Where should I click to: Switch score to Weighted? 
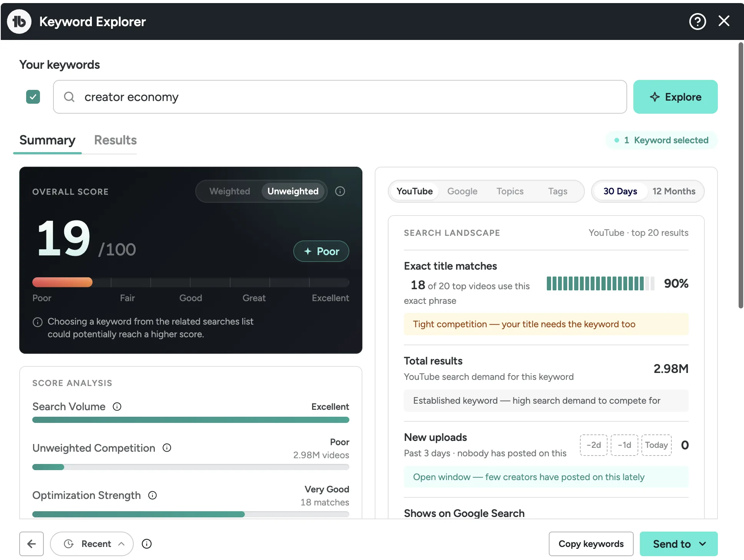click(x=230, y=191)
